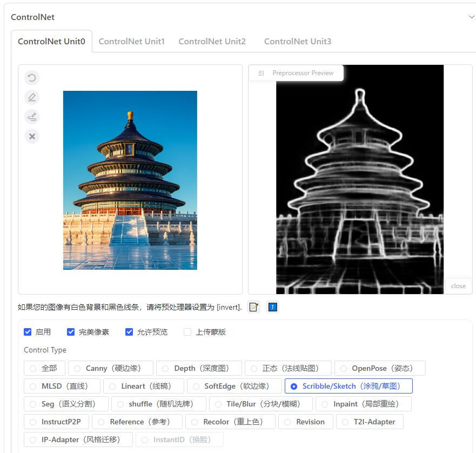Select the Depth (深度图) radio option

pos(166,368)
